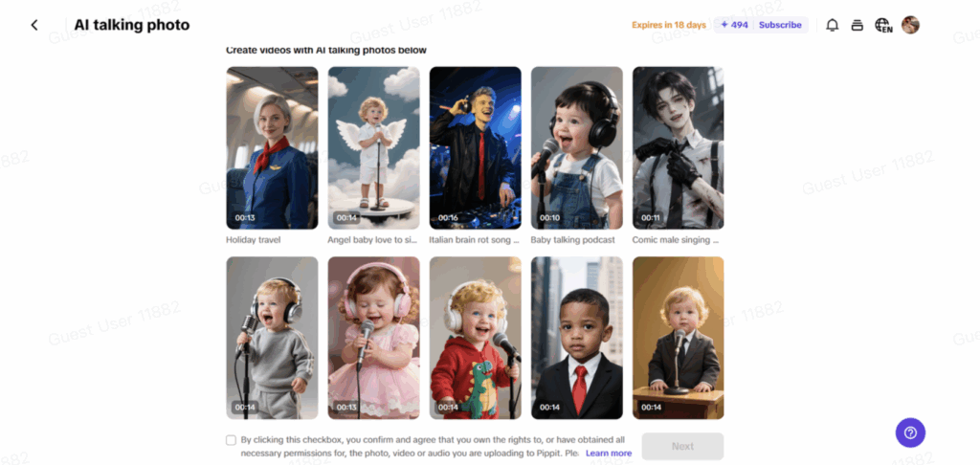This screenshot has height=465, width=980.
Task: Select the Comic male singing template
Action: 679,148
